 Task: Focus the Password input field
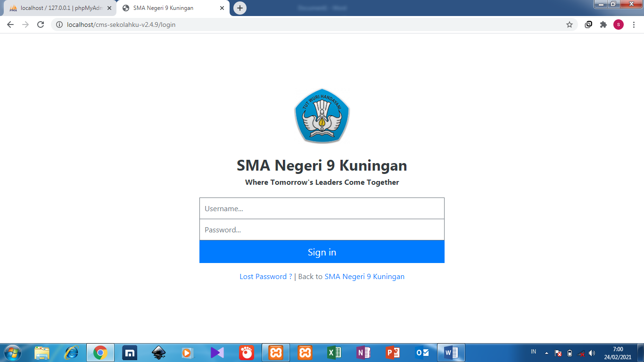[x=322, y=230]
